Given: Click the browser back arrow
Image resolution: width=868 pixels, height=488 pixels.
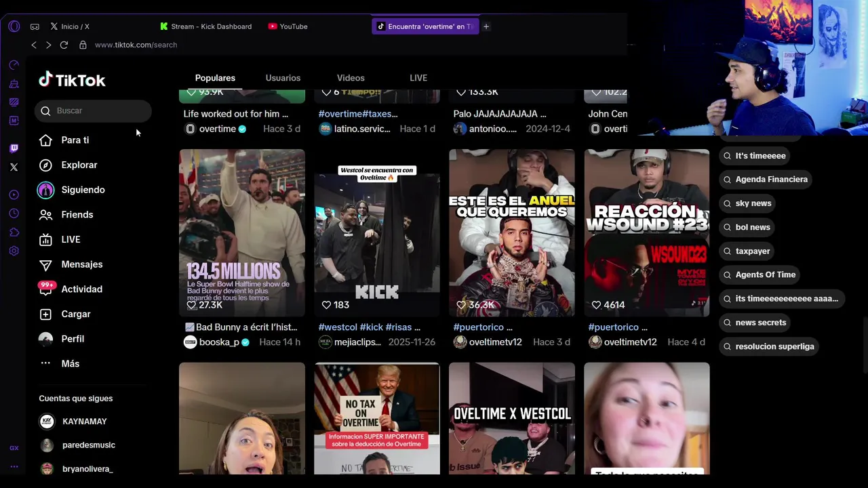Looking at the screenshot, I should [34, 45].
